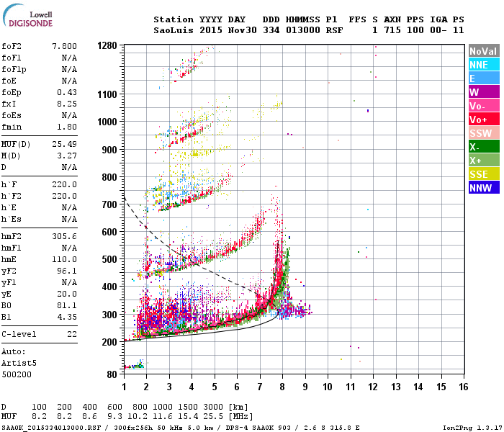The width and height of the screenshot is (504, 432).
Task: Click the 1280 km axis label
Action: [x=107, y=45]
